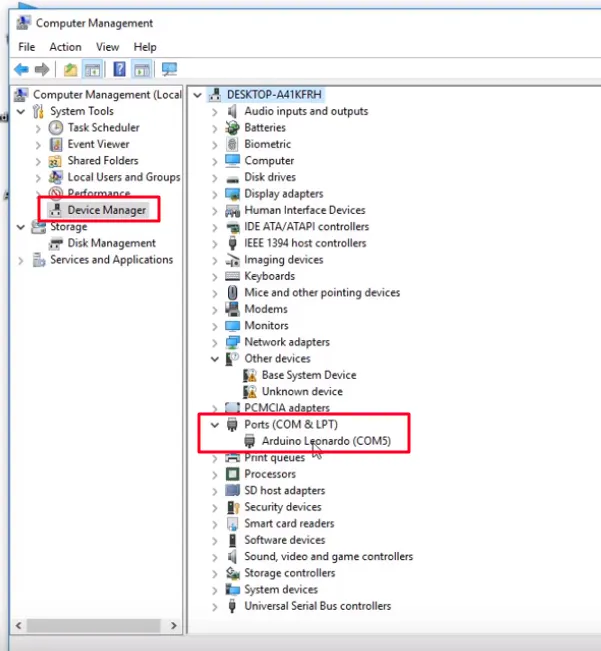The width and height of the screenshot is (601, 651).
Task: Open the Help menu
Action: tap(145, 47)
